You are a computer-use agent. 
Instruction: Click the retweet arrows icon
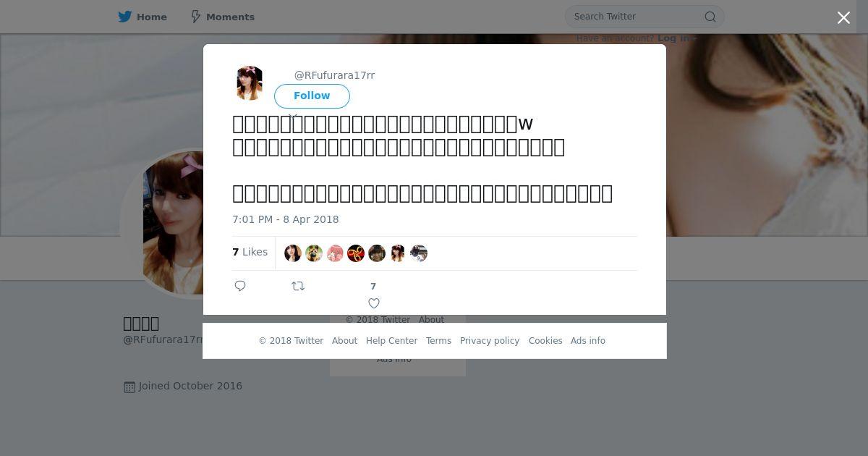[x=298, y=286]
